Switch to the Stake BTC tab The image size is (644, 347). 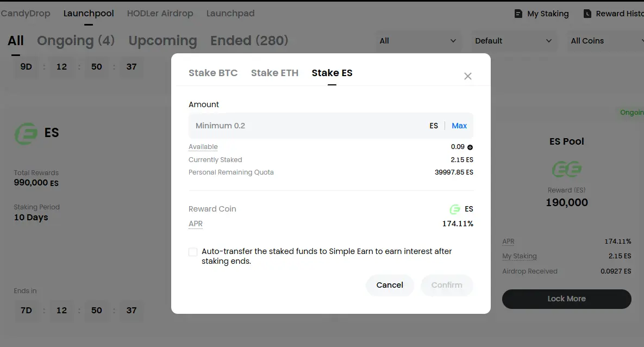pyautogui.click(x=212, y=73)
